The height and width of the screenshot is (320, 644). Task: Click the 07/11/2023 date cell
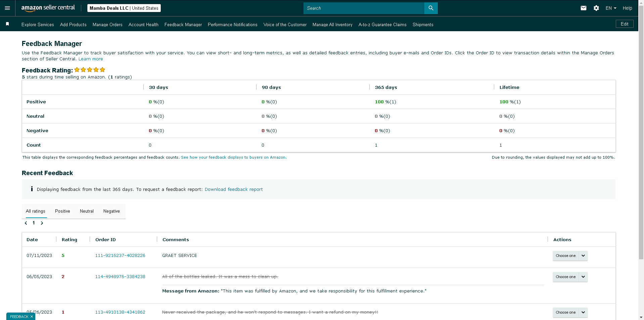click(x=39, y=255)
